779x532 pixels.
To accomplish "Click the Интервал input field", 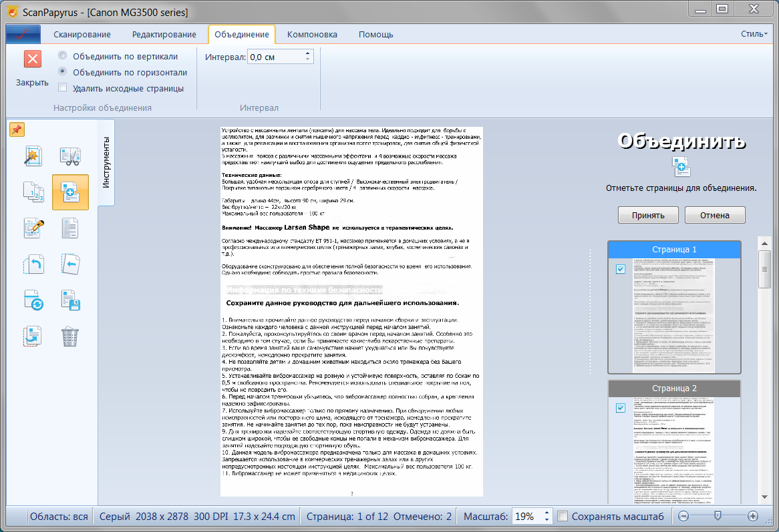I will coord(276,57).
